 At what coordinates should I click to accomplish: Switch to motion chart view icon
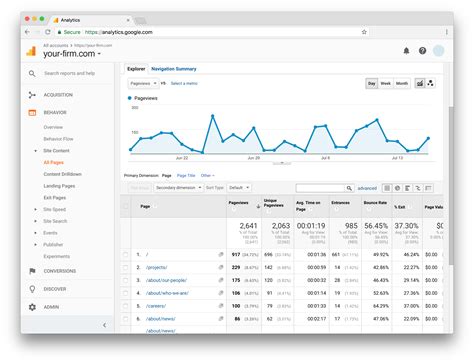(430, 83)
